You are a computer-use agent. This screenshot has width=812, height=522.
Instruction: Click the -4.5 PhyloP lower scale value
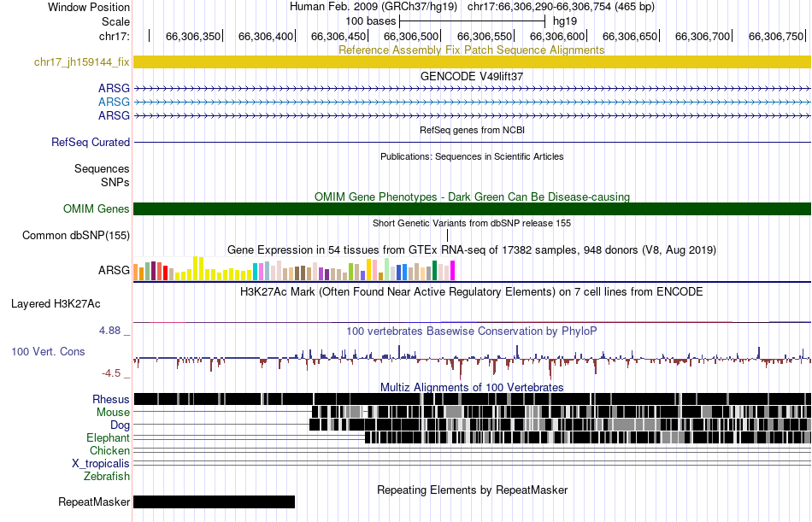tap(111, 373)
